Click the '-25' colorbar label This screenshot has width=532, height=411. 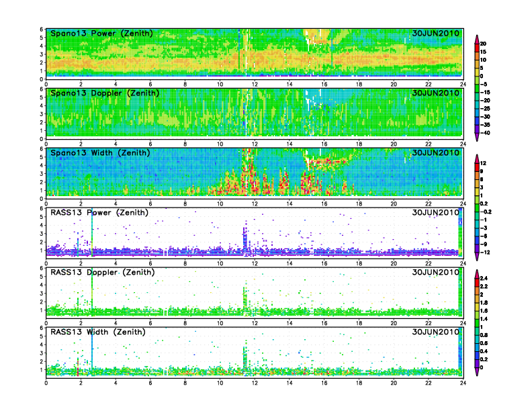tap(485, 109)
